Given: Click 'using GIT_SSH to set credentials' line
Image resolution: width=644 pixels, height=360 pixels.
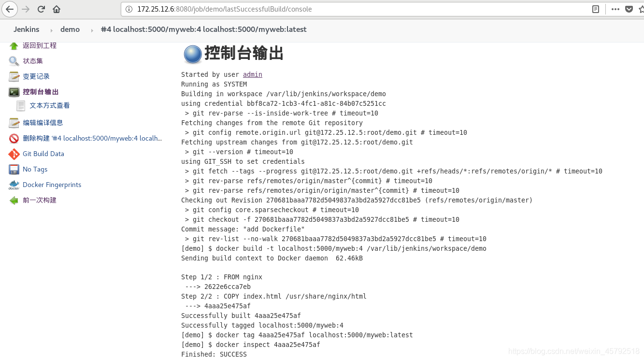Looking at the screenshot, I should (243, 161).
